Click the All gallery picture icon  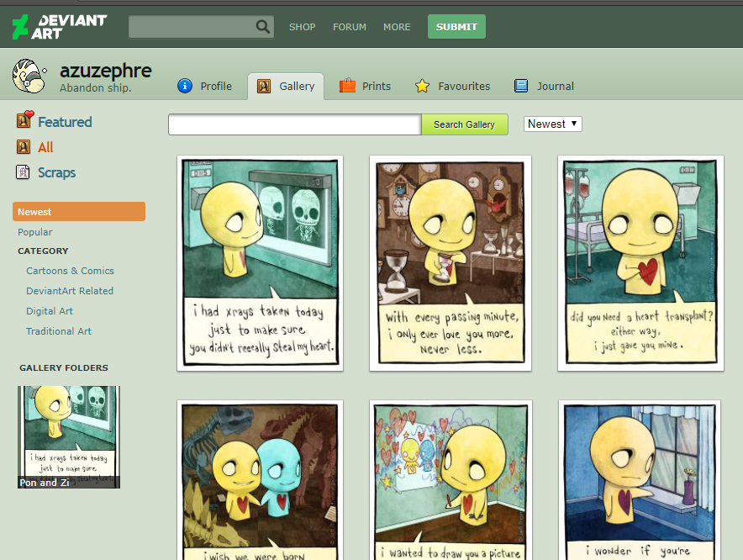(24, 147)
